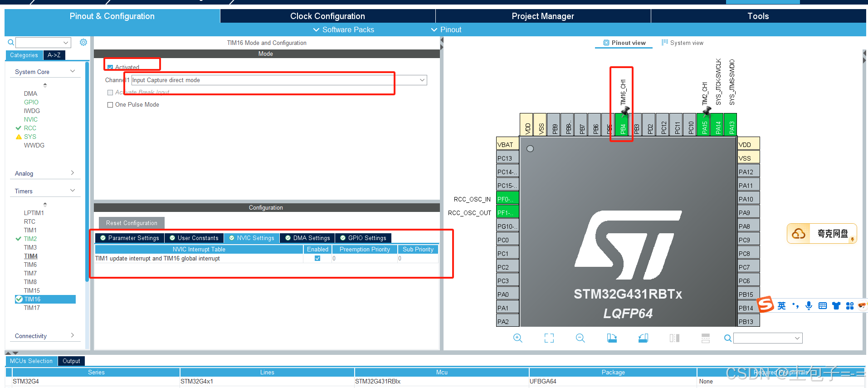Image resolution: width=868 pixels, height=388 pixels.
Task: Toggle Enabled checkbox for TIM16 global interrupt
Action: 317,258
